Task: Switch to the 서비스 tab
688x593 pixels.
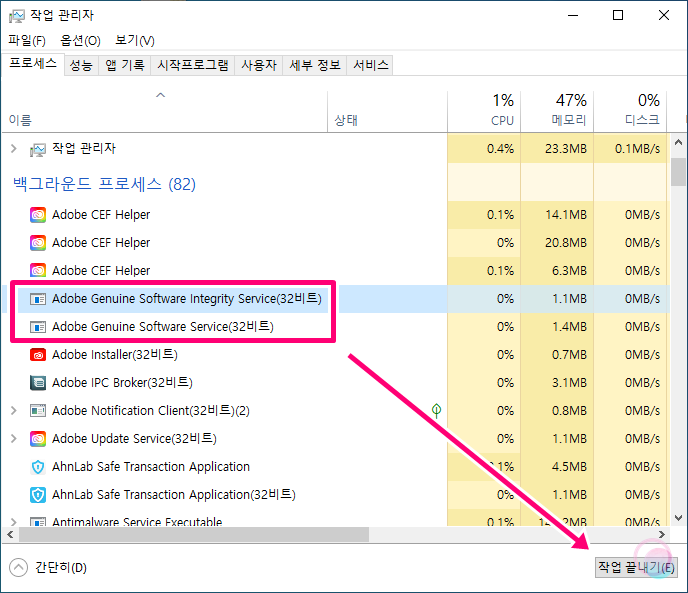Action: [371, 65]
